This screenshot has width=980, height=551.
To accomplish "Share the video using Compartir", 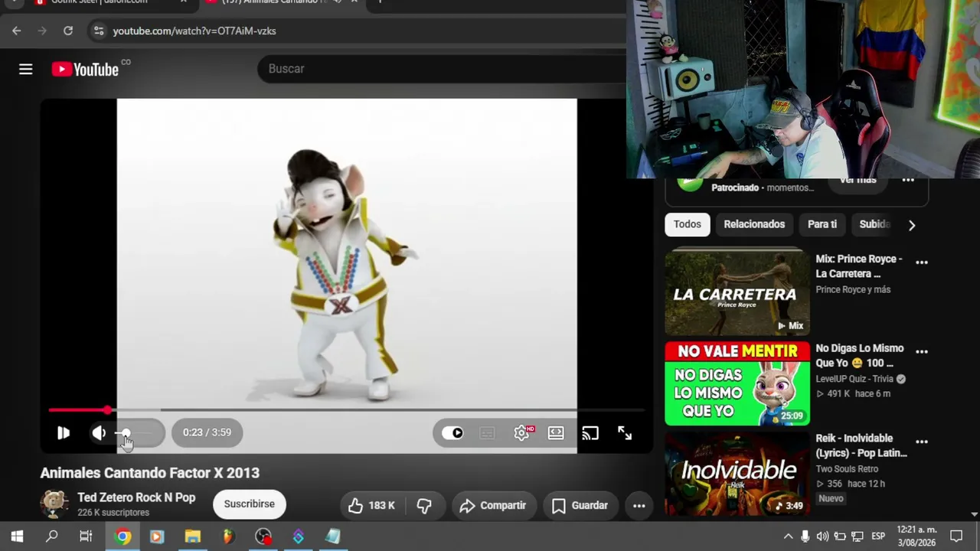I will (x=493, y=505).
